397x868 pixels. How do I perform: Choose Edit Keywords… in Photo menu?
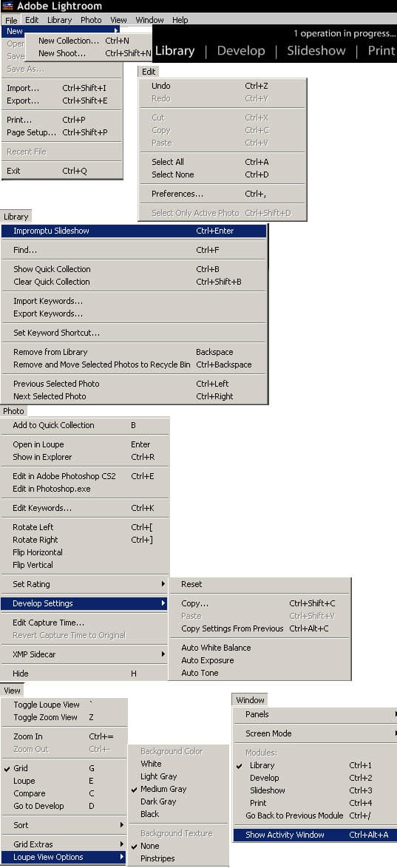tap(84, 508)
